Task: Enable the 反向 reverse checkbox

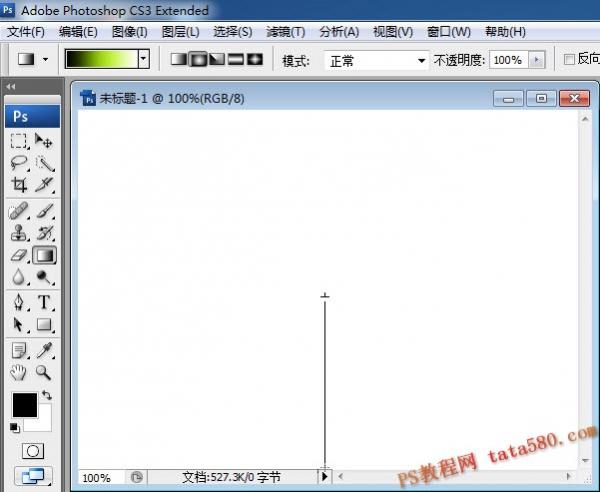Action: (569, 59)
